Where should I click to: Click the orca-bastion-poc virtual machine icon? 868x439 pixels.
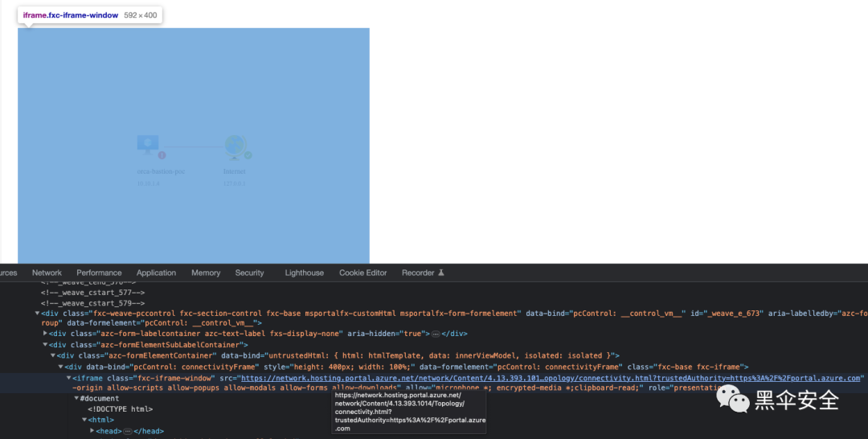click(148, 145)
